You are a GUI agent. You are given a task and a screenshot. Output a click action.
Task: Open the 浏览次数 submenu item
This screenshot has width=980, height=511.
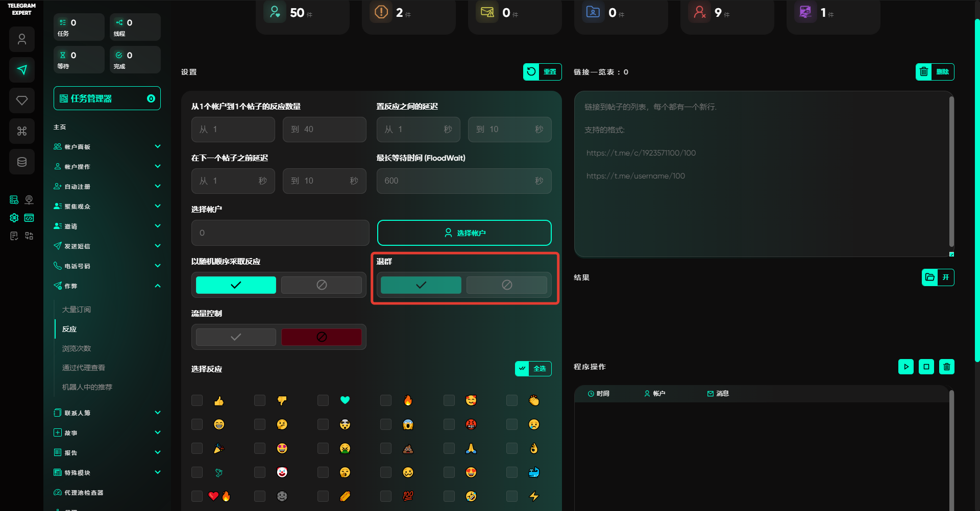point(77,348)
